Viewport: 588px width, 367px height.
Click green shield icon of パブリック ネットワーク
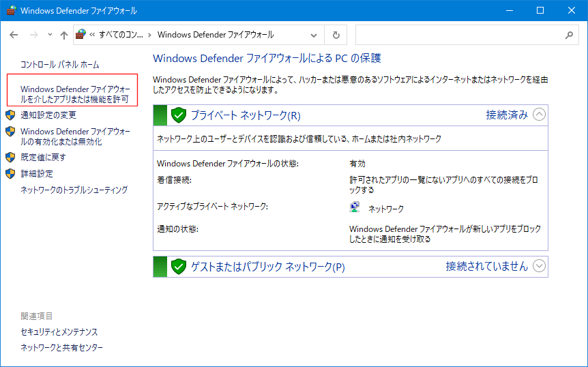179,267
